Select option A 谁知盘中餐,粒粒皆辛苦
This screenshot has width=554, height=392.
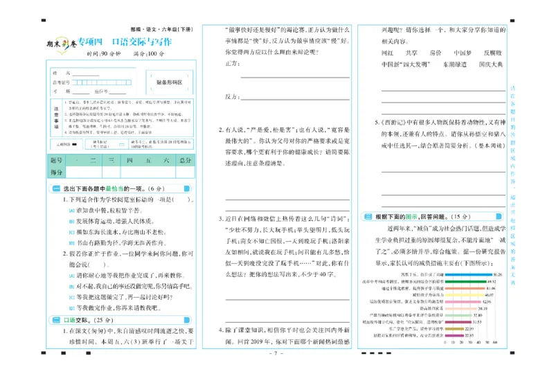coord(106,211)
